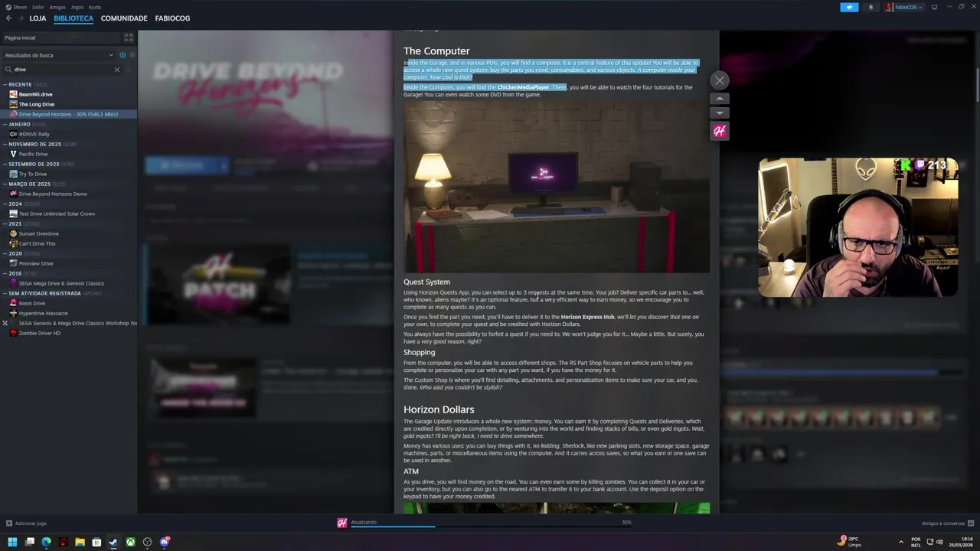Go back with the navigation arrow

(8, 18)
